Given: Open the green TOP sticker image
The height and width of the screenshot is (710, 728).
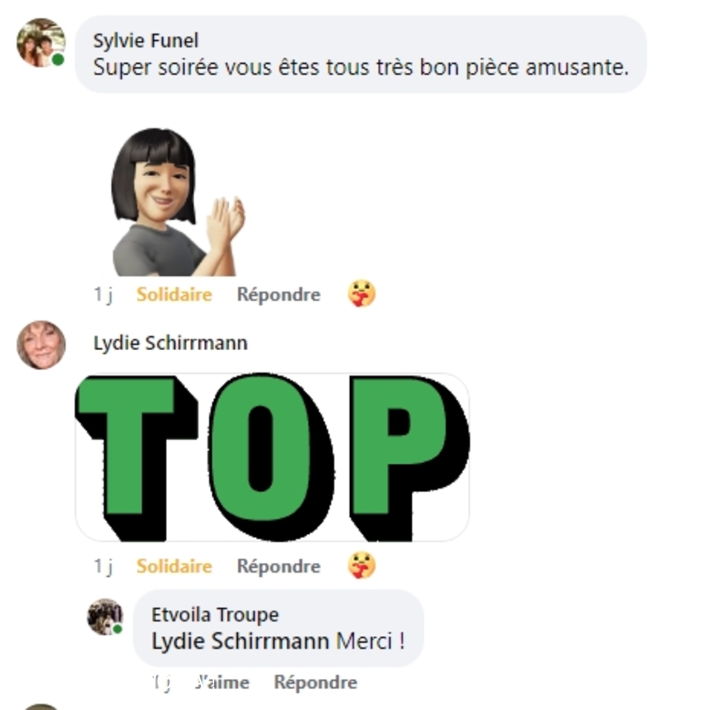Looking at the screenshot, I should (x=272, y=458).
